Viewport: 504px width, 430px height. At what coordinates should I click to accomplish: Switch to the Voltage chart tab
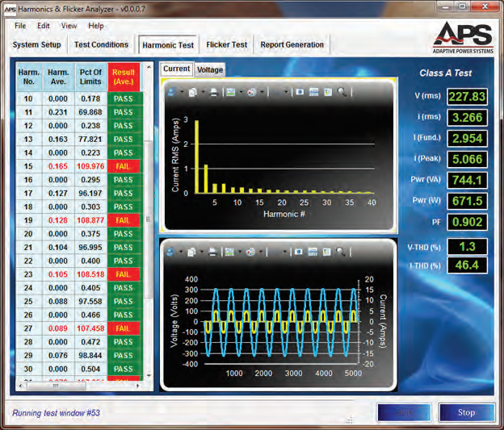[x=210, y=69]
